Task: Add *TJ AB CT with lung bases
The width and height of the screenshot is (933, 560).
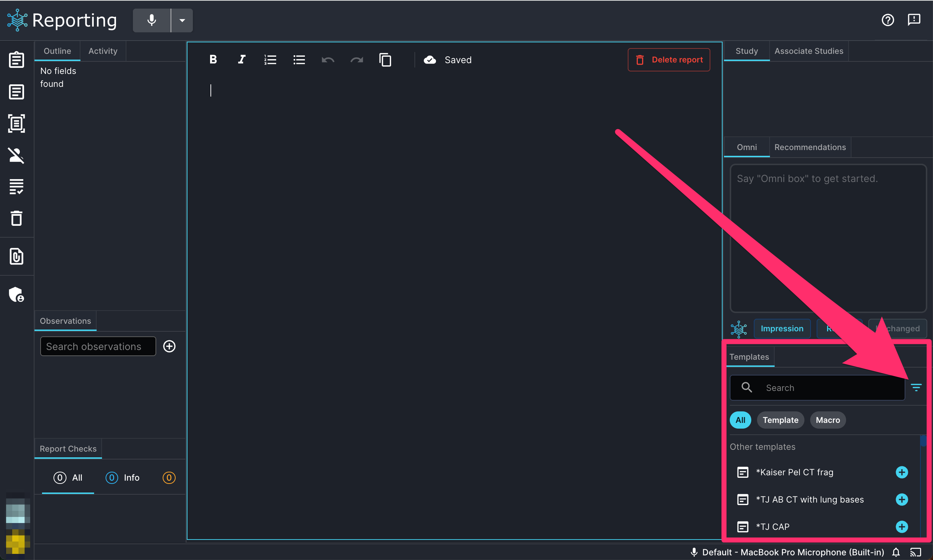Action: click(902, 499)
